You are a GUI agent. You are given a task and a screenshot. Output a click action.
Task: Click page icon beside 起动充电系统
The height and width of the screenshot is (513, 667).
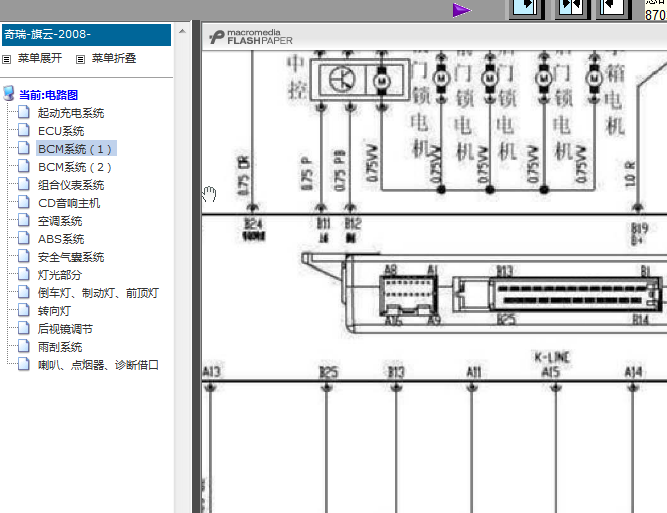[x=24, y=112]
